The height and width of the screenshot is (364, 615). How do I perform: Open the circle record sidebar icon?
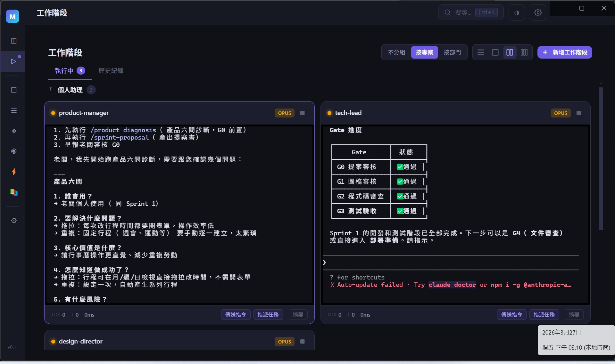pos(14,151)
